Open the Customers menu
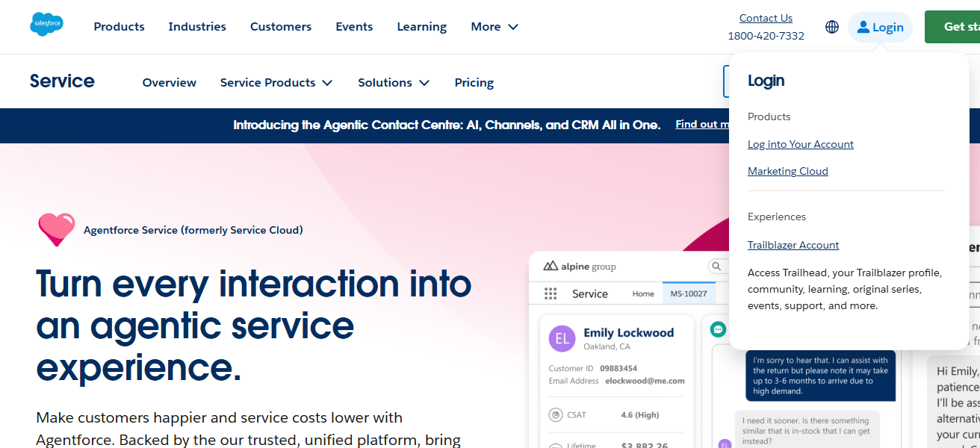 (281, 27)
